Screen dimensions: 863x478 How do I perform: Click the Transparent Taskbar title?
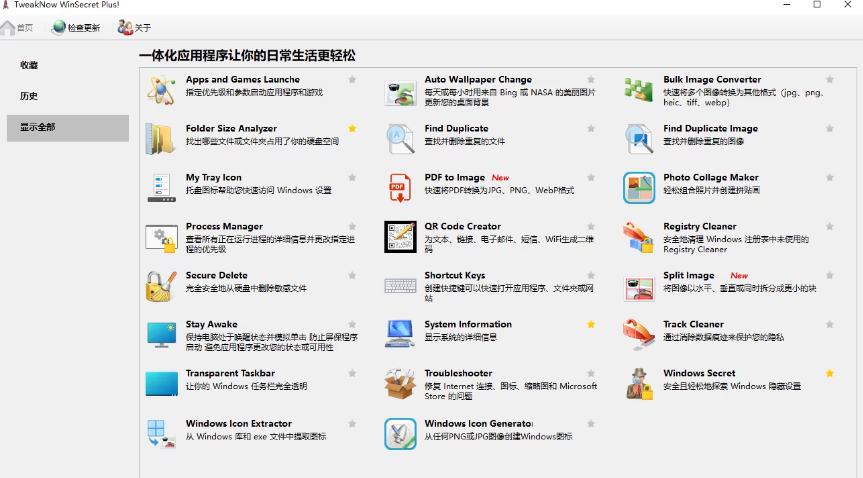(230, 373)
